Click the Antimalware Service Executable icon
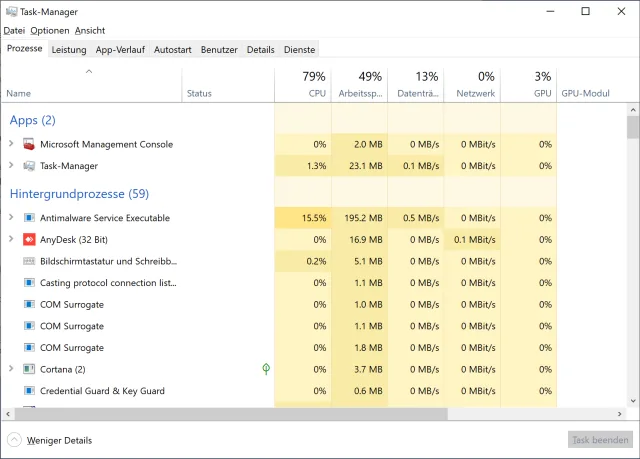 pyautogui.click(x=28, y=218)
